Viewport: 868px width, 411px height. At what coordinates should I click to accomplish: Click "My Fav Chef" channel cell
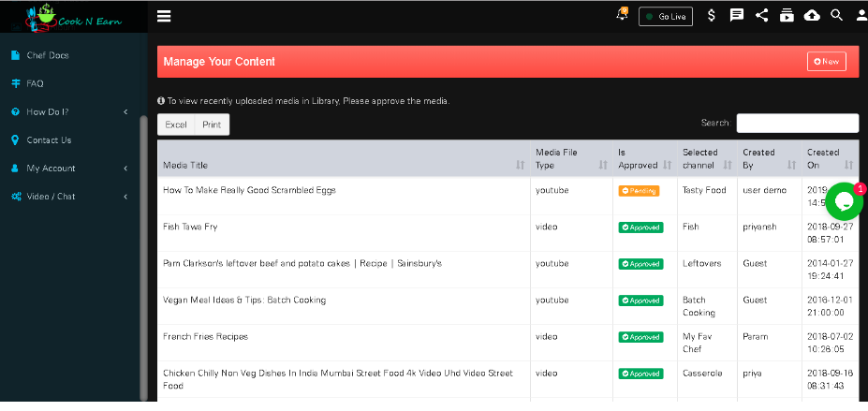tap(698, 343)
